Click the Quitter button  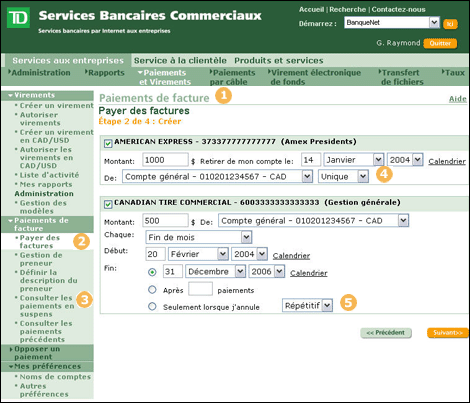click(x=440, y=43)
